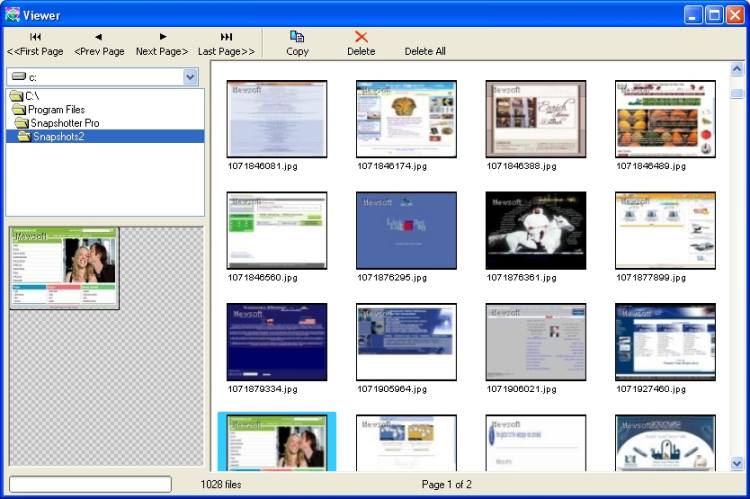Viewport: 750px width, 499px height.
Task: Click the status bar input field
Action: point(90,484)
